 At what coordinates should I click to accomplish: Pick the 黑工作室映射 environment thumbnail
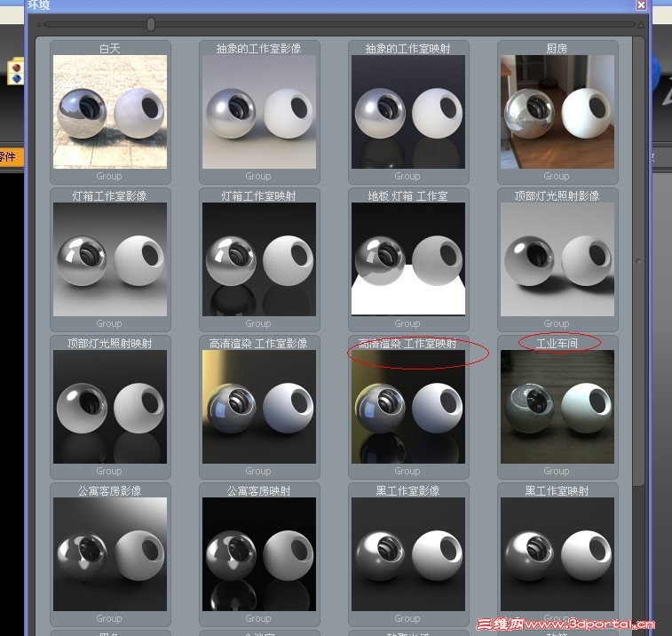pyautogui.click(x=557, y=554)
